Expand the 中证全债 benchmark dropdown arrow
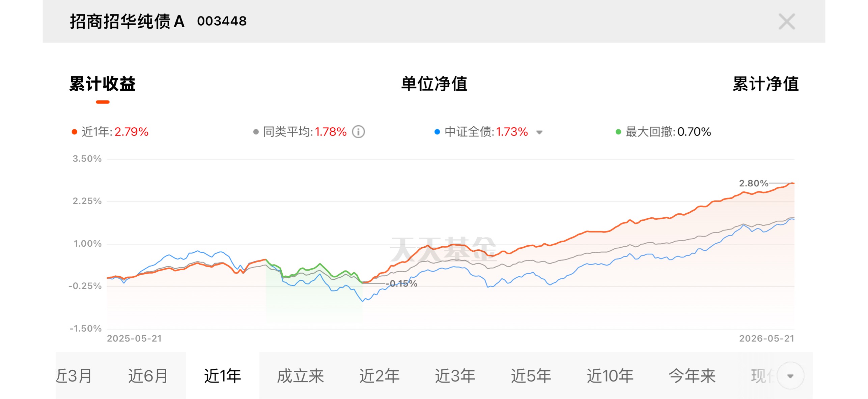Screen dimensions: 868x399 tap(539, 132)
